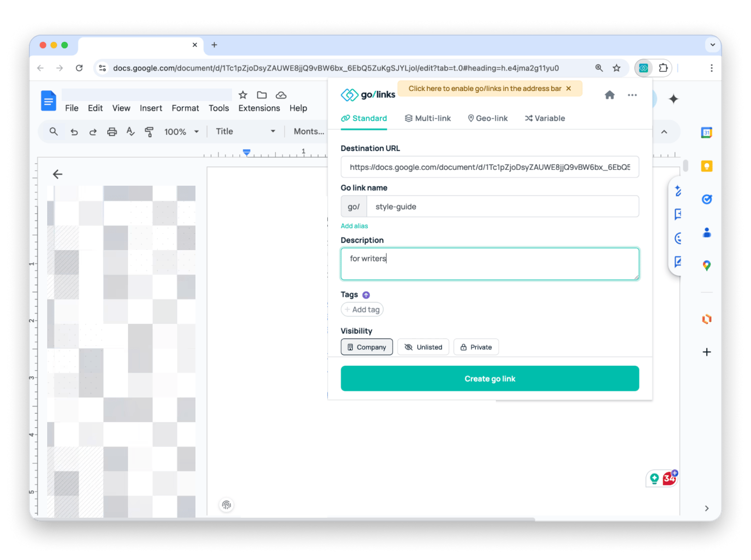Open the Edit menu
The height and width of the screenshot is (560, 751).
(95, 108)
